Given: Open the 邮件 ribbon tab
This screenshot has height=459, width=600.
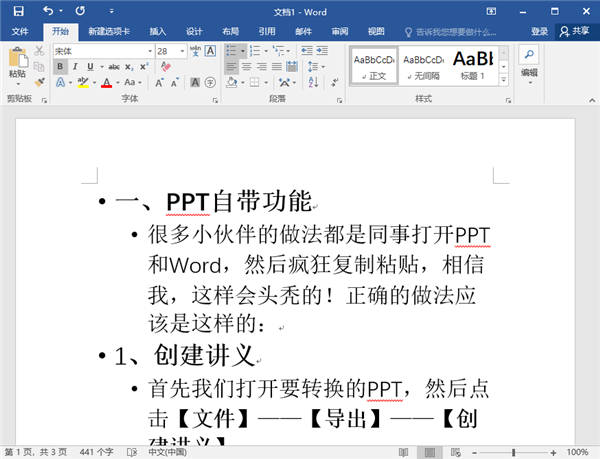Looking at the screenshot, I should (303, 31).
